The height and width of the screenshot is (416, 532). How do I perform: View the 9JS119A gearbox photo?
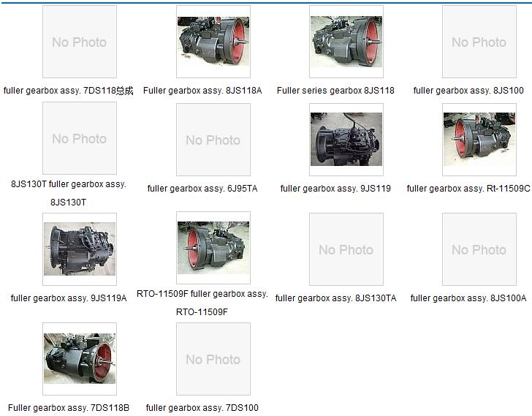click(x=80, y=249)
